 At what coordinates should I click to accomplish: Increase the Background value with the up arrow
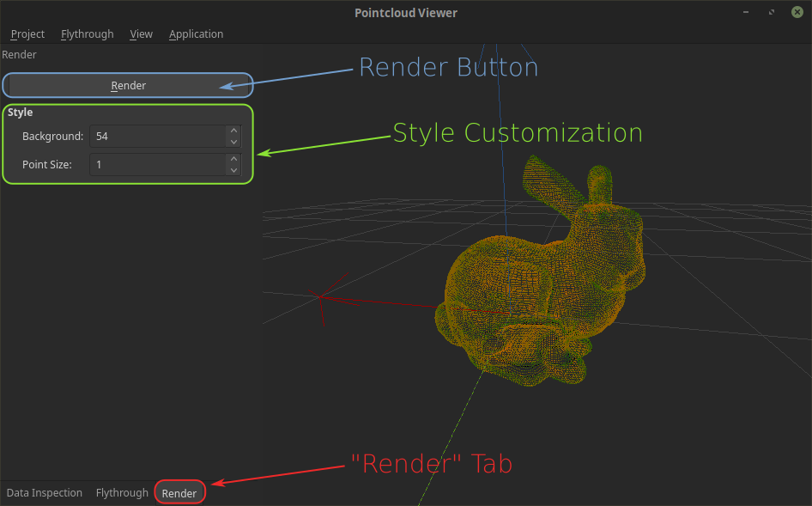click(x=233, y=131)
